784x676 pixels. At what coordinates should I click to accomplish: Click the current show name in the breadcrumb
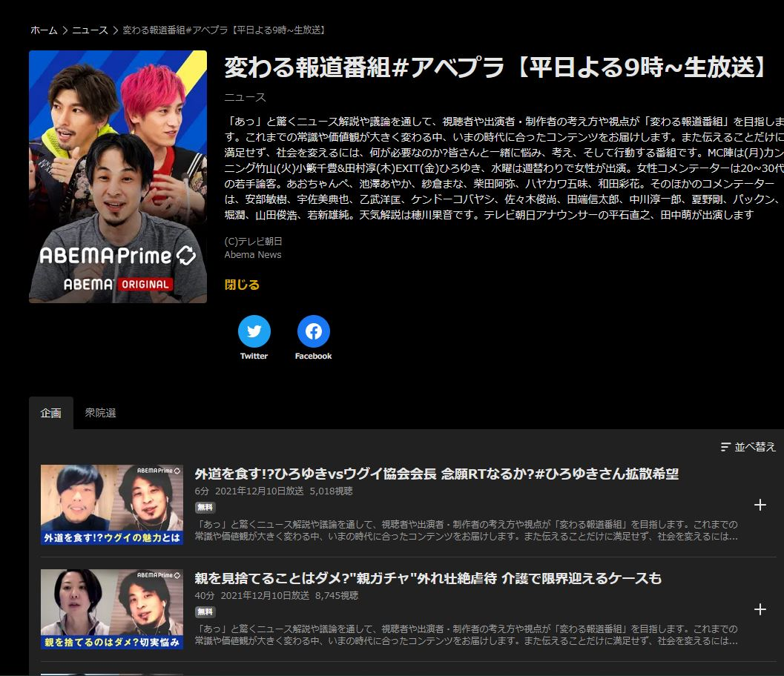[x=224, y=30]
